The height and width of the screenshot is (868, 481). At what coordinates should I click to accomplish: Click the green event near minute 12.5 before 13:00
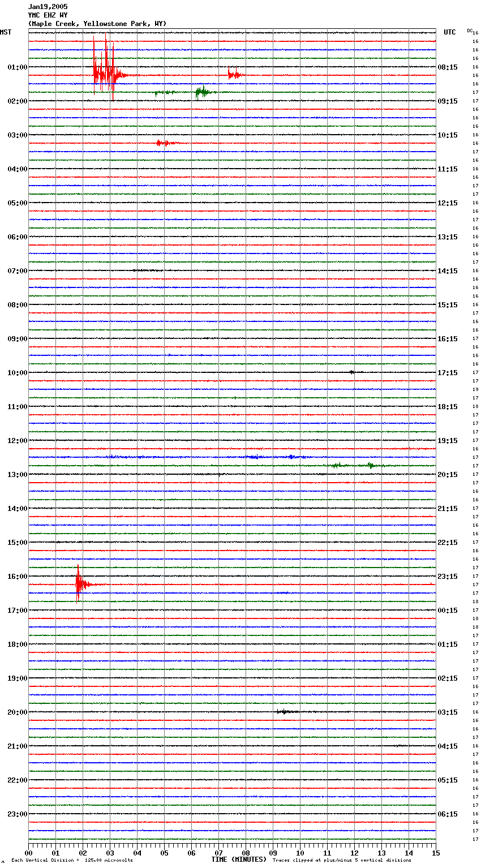pyautogui.click(x=371, y=466)
